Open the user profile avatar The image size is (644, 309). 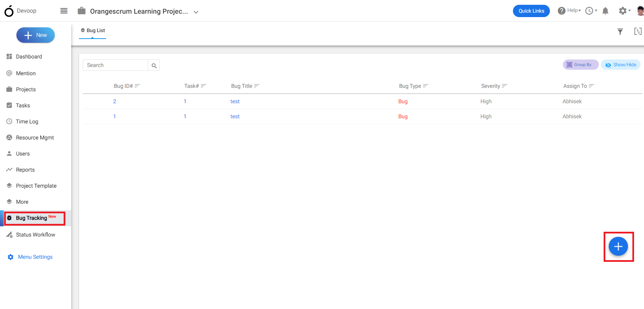pos(640,11)
